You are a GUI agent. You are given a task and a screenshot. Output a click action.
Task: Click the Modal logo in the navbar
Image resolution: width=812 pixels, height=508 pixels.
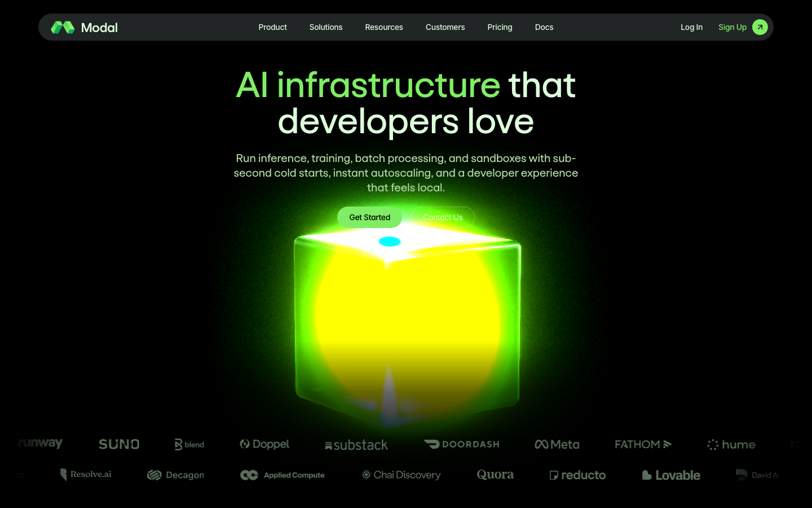coord(84,27)
